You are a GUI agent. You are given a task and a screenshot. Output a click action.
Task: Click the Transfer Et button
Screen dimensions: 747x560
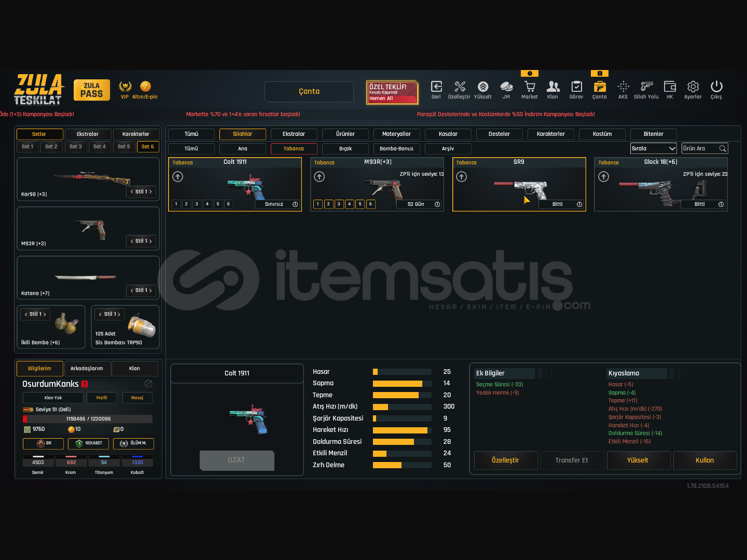coord(572,460)
